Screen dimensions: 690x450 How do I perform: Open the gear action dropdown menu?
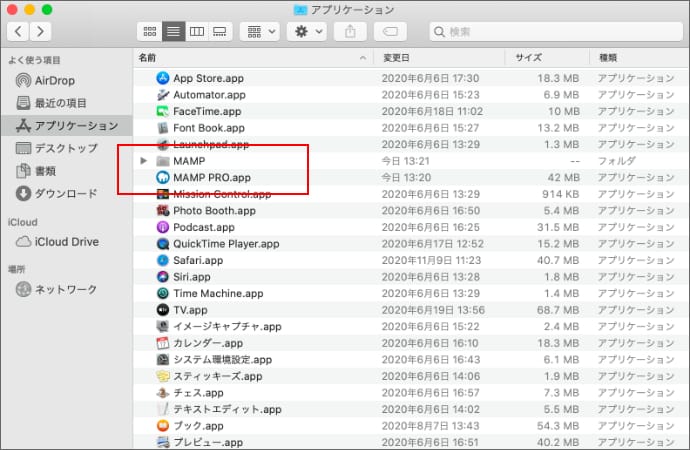[x=305, y=32]
